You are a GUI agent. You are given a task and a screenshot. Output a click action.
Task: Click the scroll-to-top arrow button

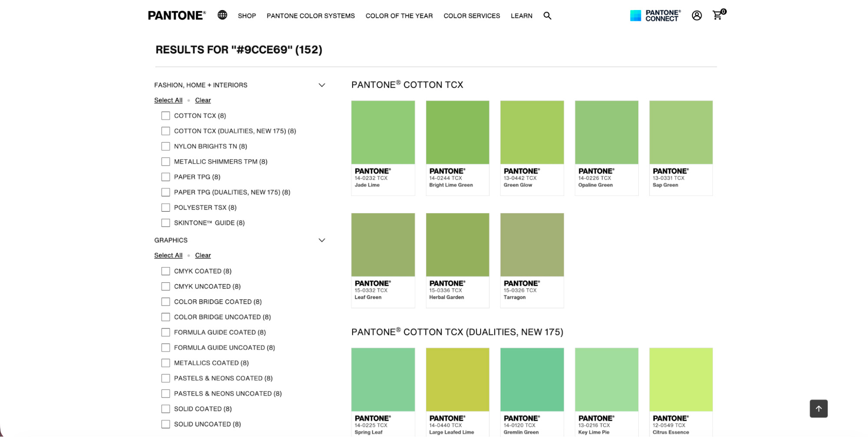pos(818,408)
